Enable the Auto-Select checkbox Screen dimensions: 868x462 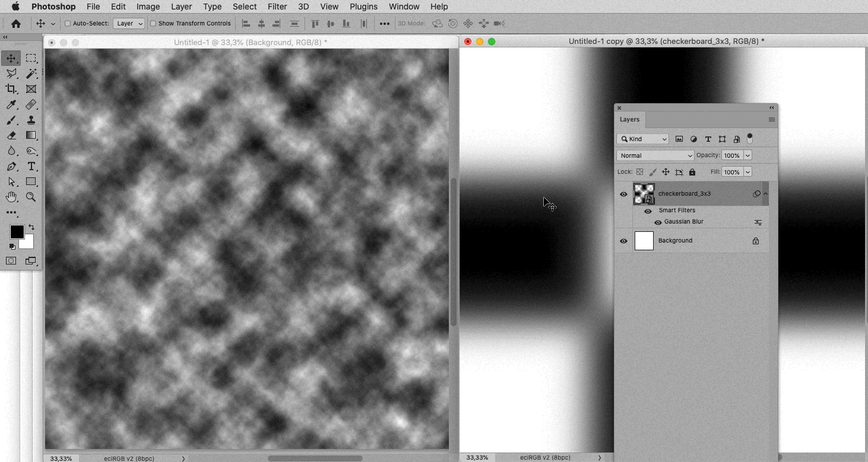coord(67,24)
